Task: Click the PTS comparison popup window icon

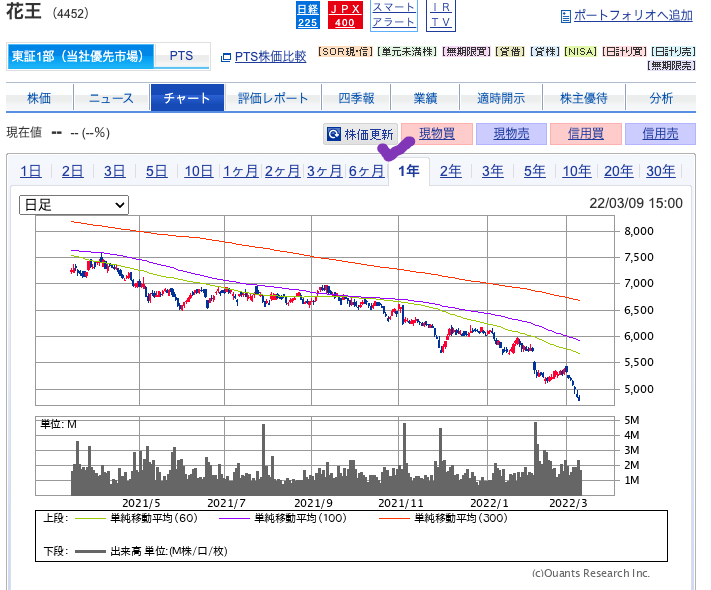Action: [x=225, y=58]
